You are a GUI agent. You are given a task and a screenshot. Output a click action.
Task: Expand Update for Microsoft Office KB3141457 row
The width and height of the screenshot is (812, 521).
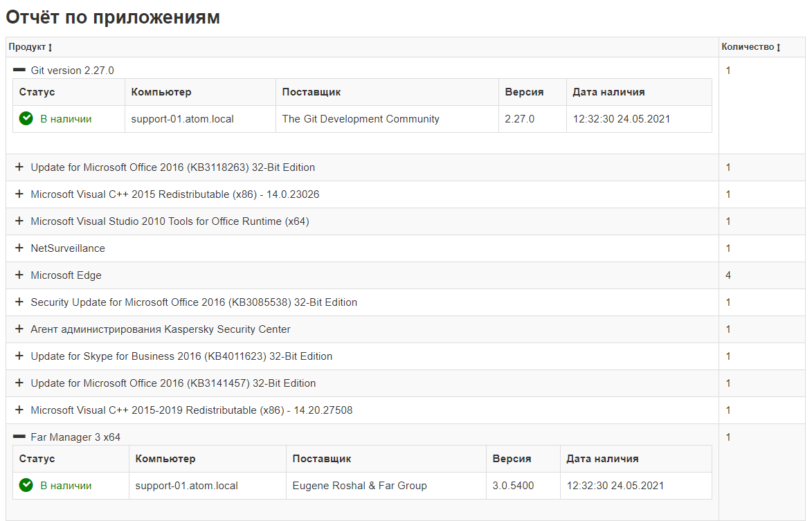point(19,383)
